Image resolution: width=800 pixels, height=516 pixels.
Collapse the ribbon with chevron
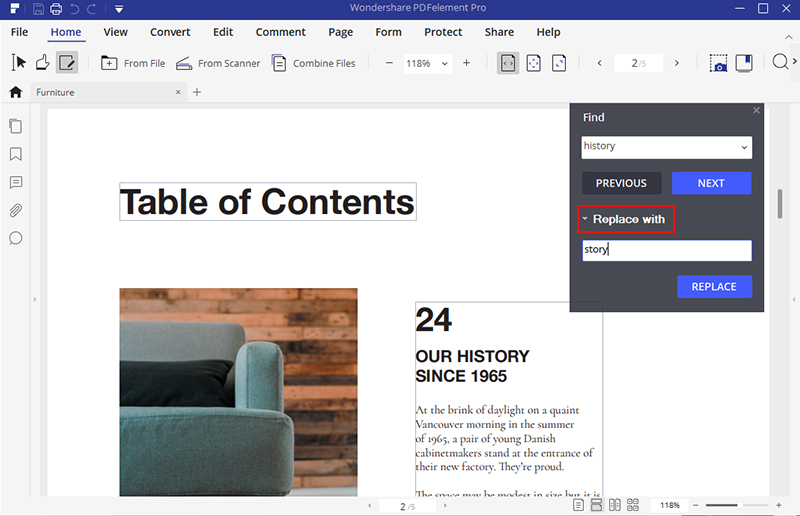(x=789, y=37)
